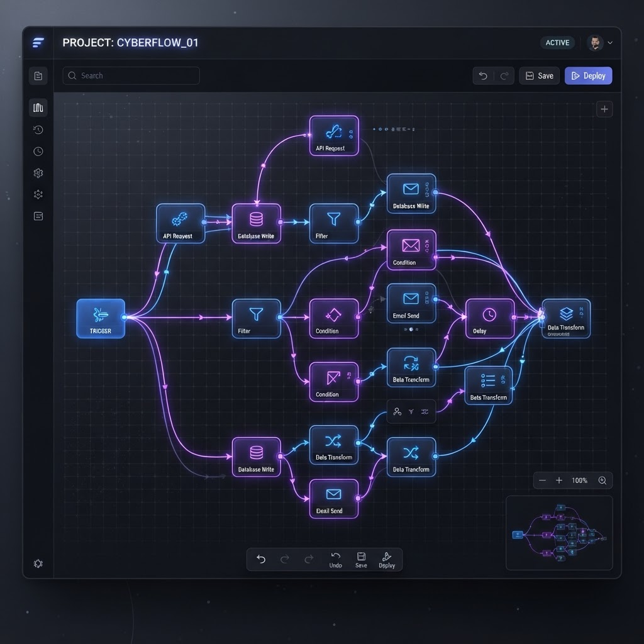Click the library icon in sidebar
The height and width of the screenshot is (644, 644).
[38, 108]
